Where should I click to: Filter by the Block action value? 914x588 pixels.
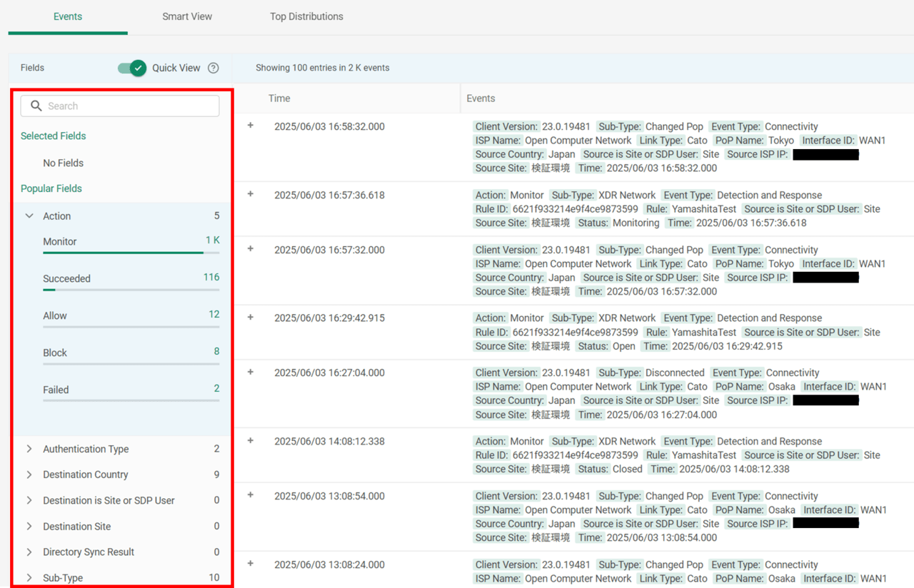click(x=55, y=353)
